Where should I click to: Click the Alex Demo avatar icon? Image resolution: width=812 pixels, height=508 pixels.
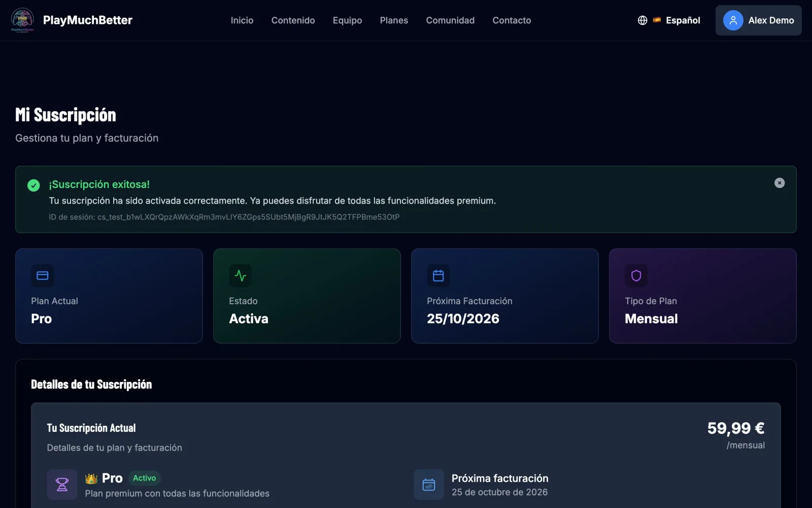(x=733, y=20)
